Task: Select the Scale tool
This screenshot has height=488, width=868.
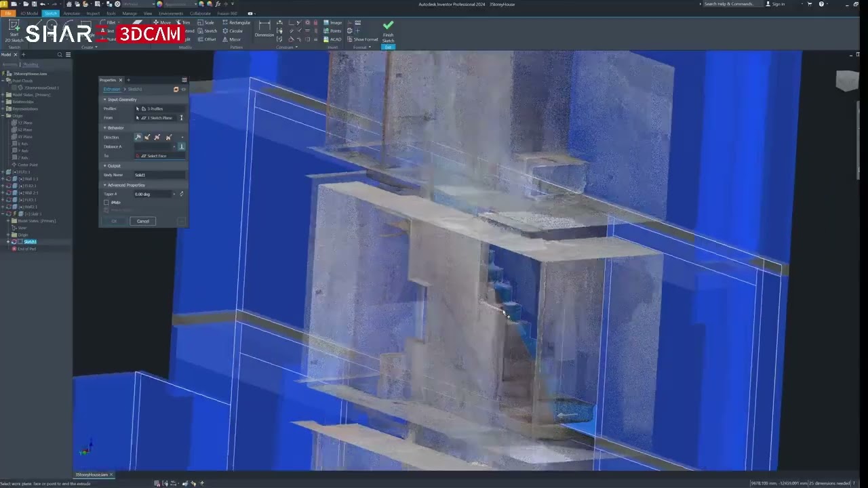Action: click(205, 22)
